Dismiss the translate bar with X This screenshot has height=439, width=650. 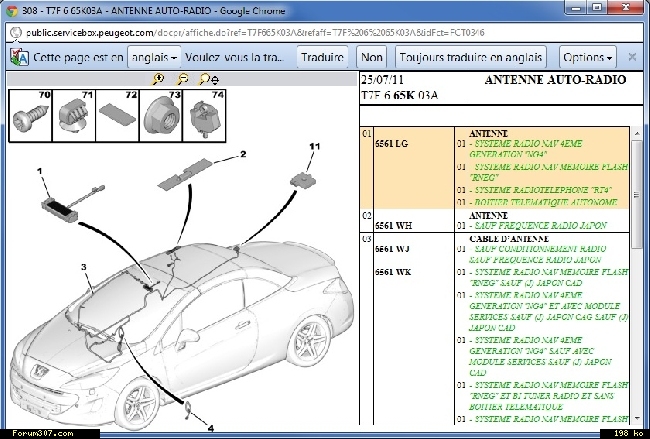[x=632, y=57]
